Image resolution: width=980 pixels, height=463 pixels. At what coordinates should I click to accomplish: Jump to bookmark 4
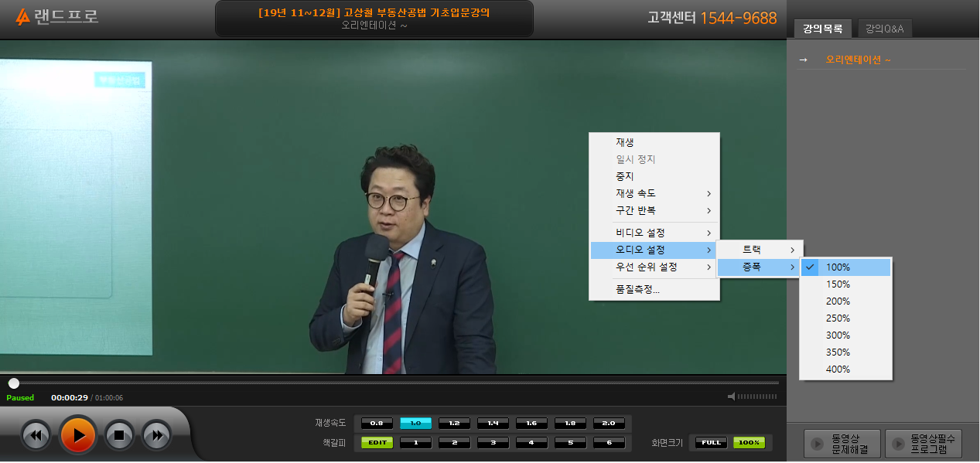(531, 443)
